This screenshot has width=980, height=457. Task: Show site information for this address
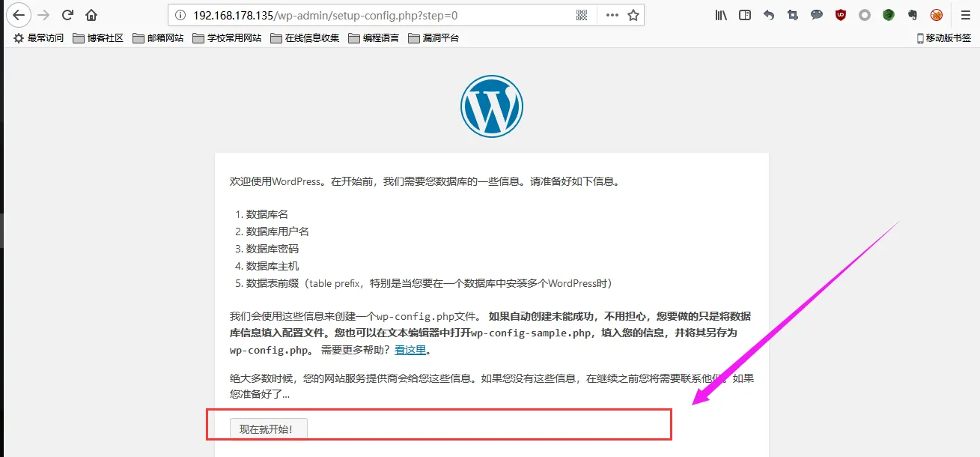click(180, 15)
